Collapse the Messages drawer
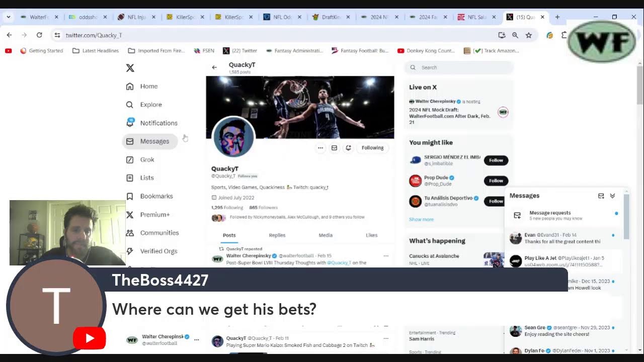The image size is (644, 362). (612, 196)
